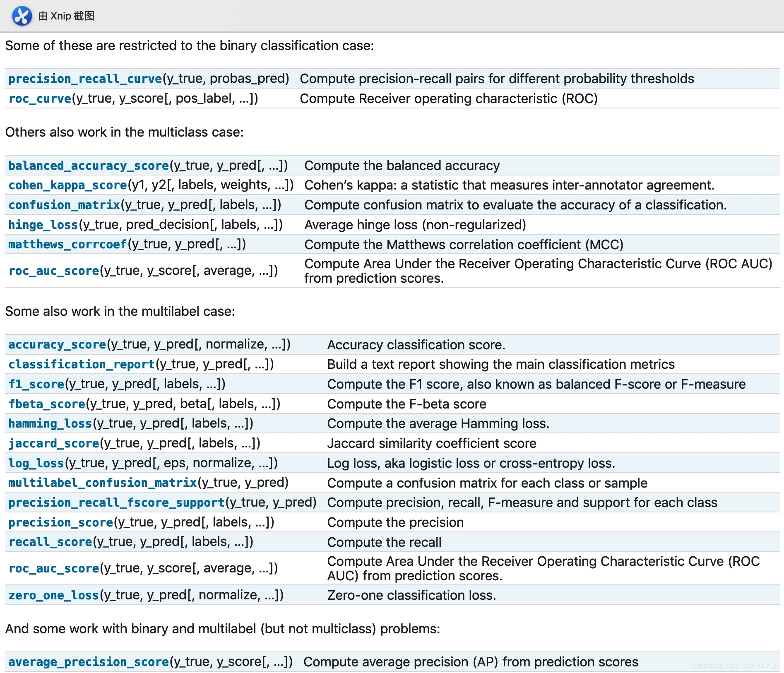Go to hinge_loss reference
The image size is (784, 673).
[x=43, y=225]
